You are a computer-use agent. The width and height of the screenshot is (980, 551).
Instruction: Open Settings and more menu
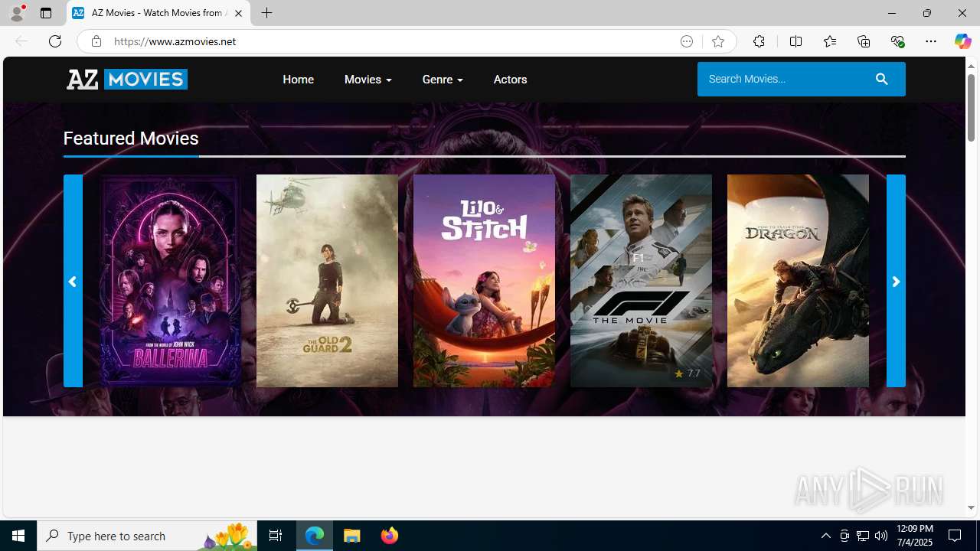(931, 41)
